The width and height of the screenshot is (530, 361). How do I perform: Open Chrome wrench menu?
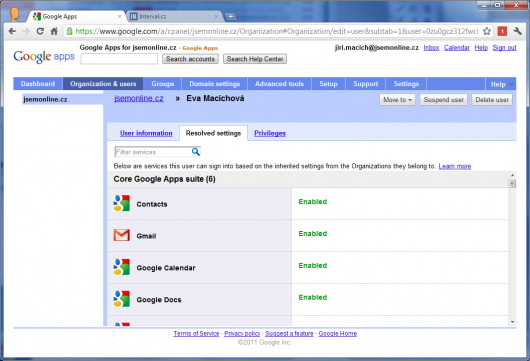point(517,31)
